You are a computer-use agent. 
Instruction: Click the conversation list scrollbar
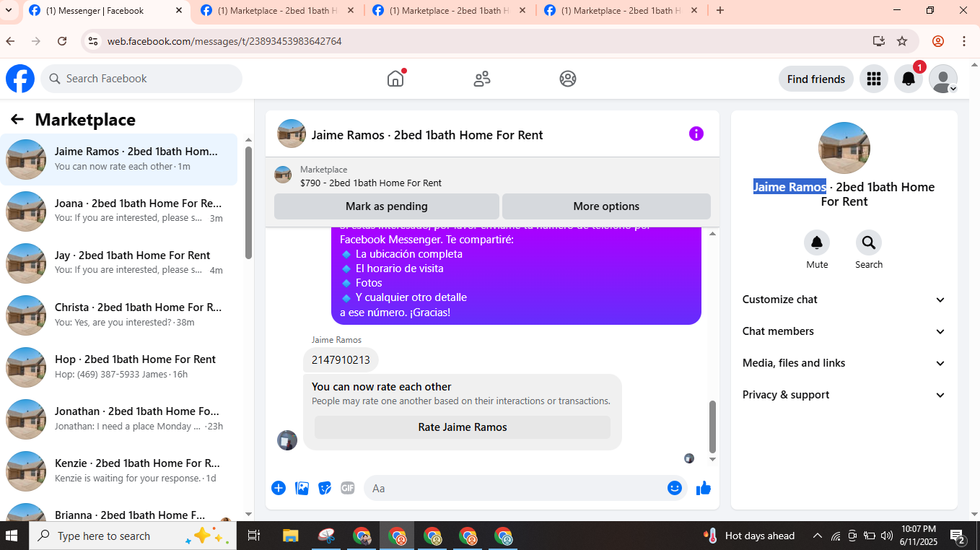(x=248, y=202)
